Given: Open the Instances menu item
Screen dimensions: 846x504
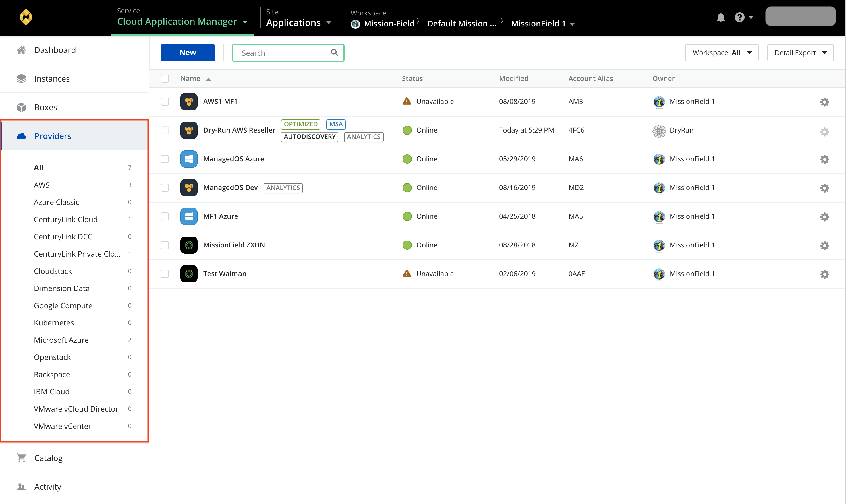Looking at the screenshot, I should click(x=74, y=78).
